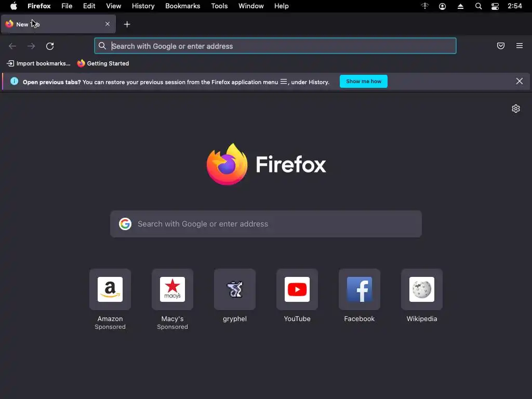The width and height of the screenshot is (532, 399).
Task: Focus the center page search box
Action: (266, 224)
